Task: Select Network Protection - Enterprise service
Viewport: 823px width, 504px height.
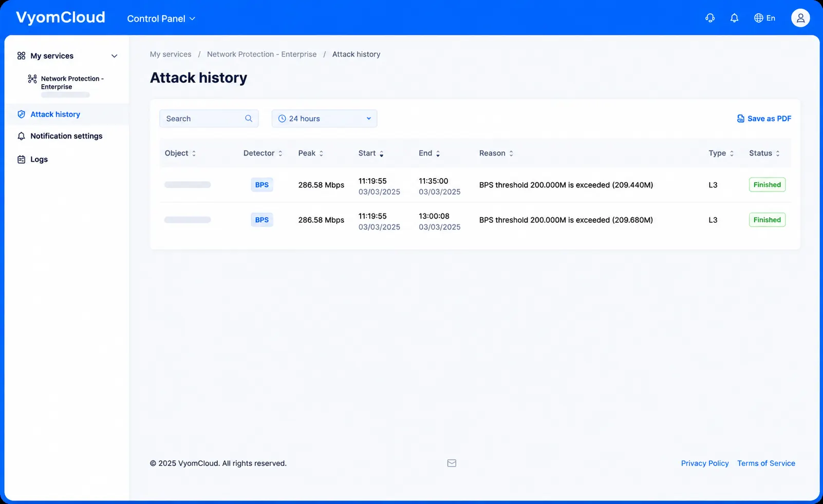Action: coord(72,83)
